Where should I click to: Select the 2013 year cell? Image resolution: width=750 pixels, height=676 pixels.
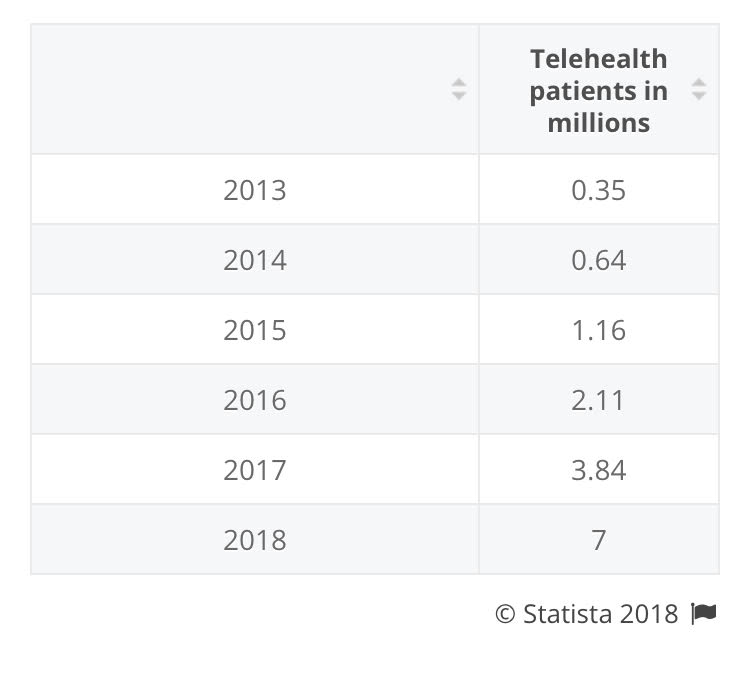click(x=255, y=190)
